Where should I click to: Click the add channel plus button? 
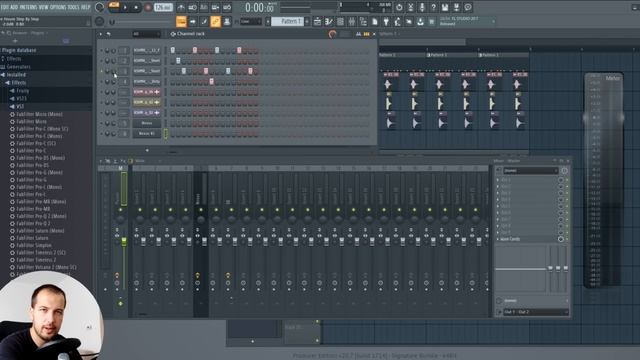point(147,150)
